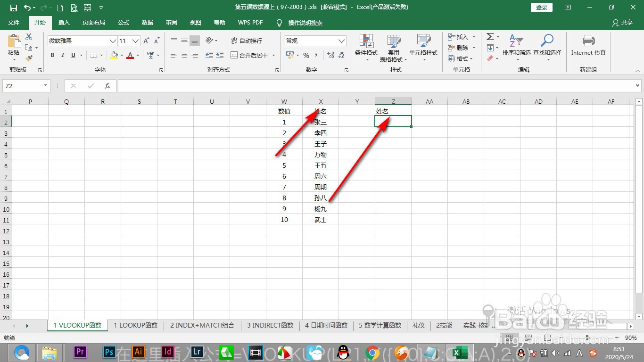Open the 文件 menu tab
The width and height of the screenshot is (644, 362).
[14, 23]
